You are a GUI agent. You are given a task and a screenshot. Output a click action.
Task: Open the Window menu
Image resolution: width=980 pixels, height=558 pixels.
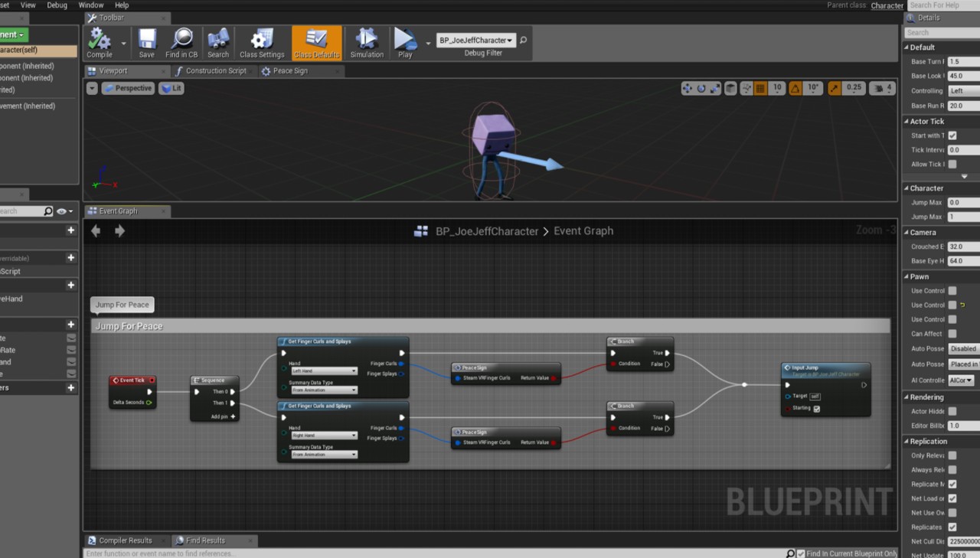click(91, 5)
